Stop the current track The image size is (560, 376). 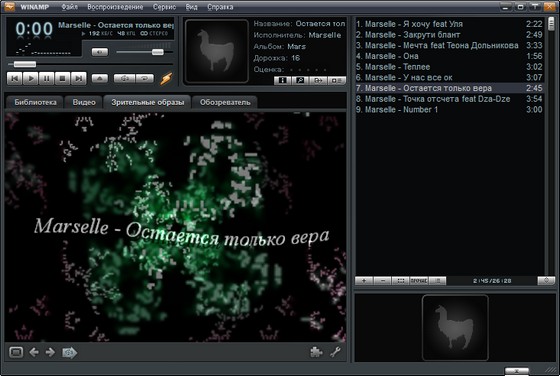(62, 78)
